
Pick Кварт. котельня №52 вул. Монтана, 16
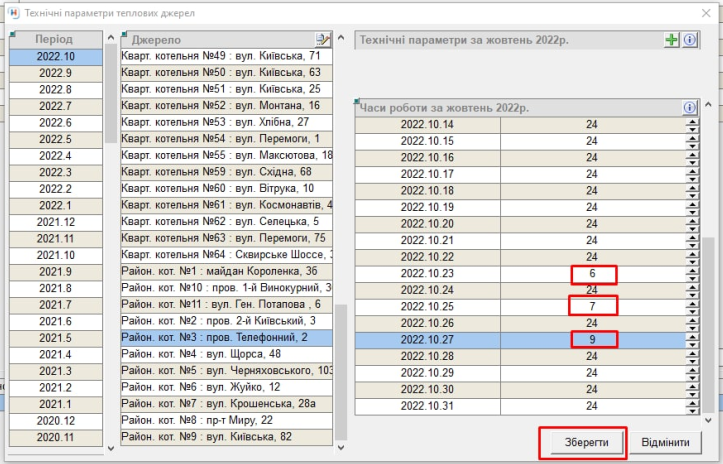(x=226, y=106)
